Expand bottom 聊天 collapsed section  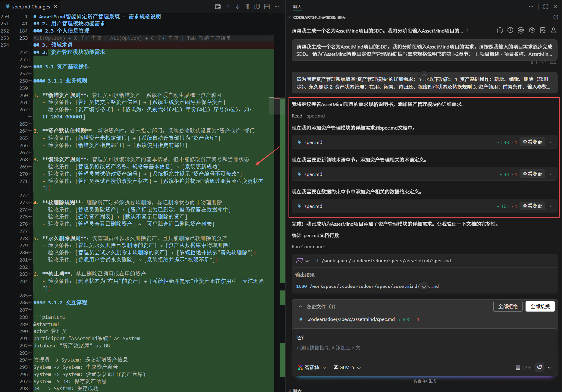pos(290,390)
